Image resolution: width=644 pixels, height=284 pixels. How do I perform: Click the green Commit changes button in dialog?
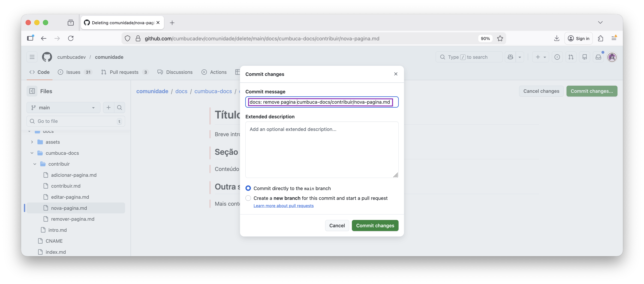[375, 225]
